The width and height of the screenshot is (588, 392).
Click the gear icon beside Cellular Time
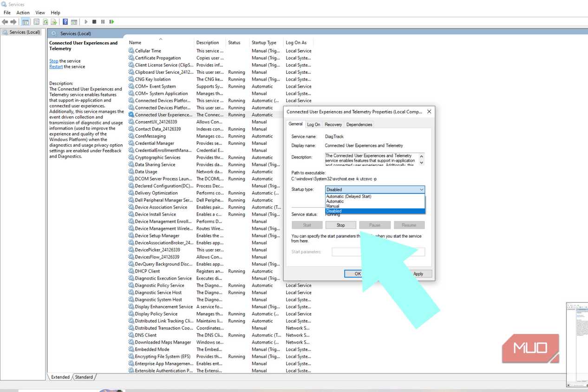pyautogui.click(x=131, y=51)
